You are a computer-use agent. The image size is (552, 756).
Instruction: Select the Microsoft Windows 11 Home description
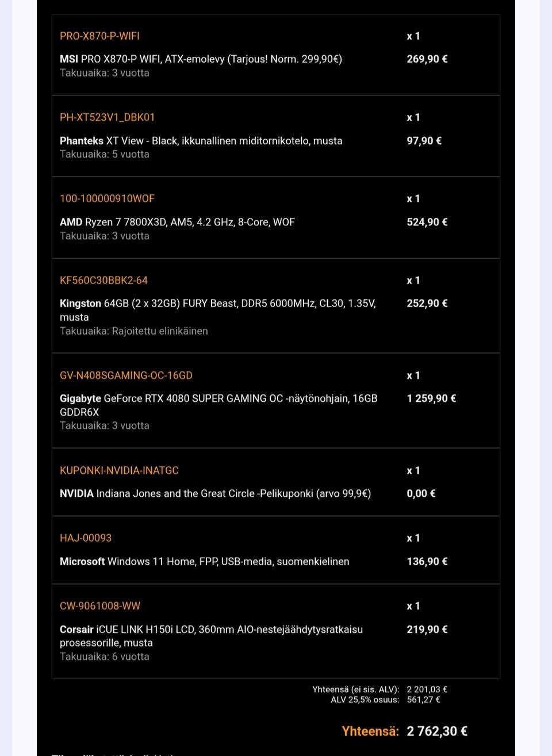pos(204,561)
